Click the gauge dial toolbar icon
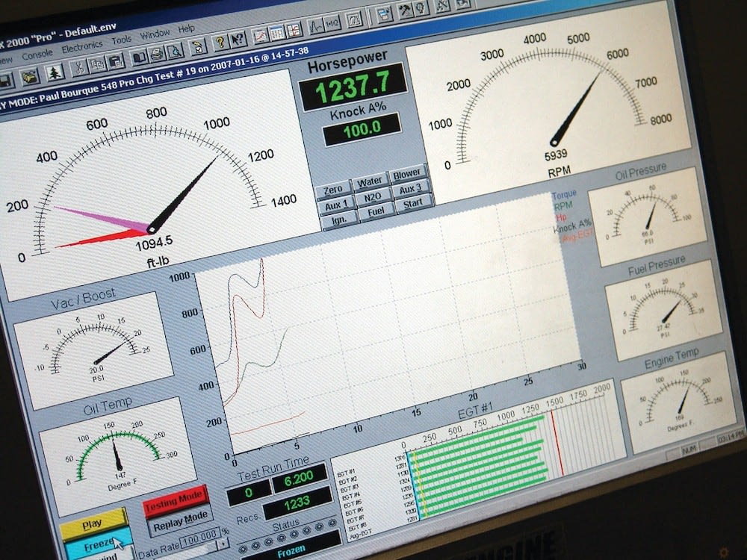Viewport: 747px width, 560px height. click(x=354, y=19)
